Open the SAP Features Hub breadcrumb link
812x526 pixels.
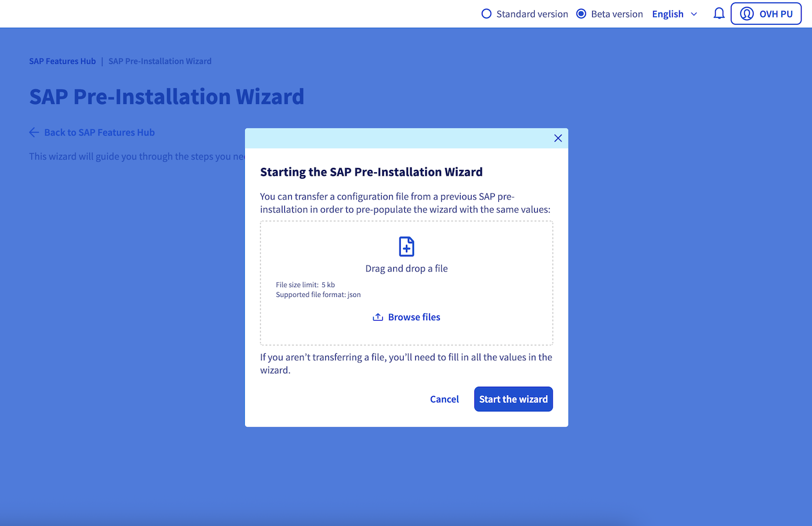point(62,61)
